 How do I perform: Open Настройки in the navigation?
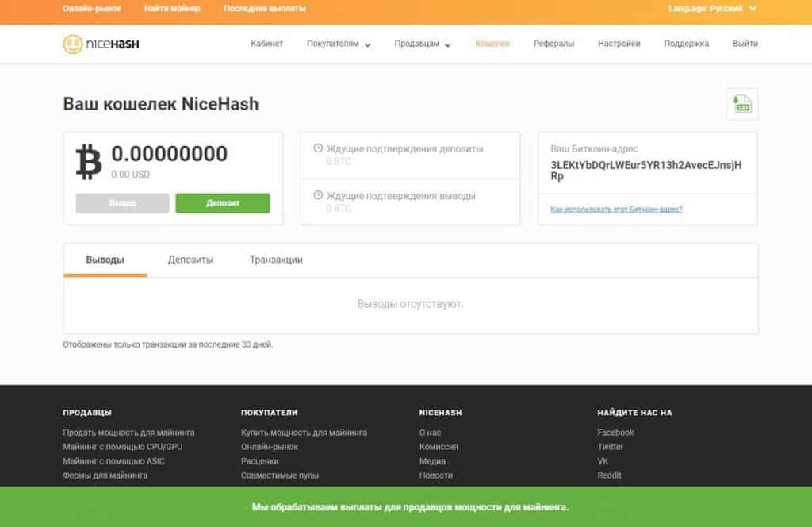tap(619, 44)
